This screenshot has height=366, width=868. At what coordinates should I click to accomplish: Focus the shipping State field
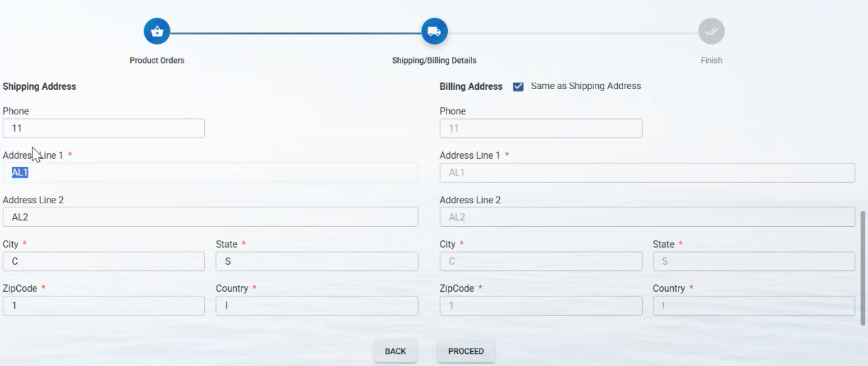pos(316,261)
